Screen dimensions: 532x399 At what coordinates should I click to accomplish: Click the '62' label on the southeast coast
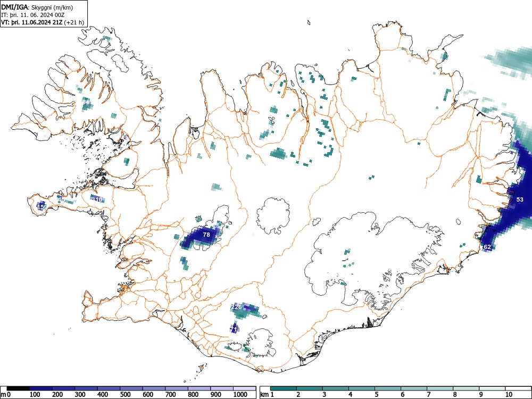tap(487, 247)
